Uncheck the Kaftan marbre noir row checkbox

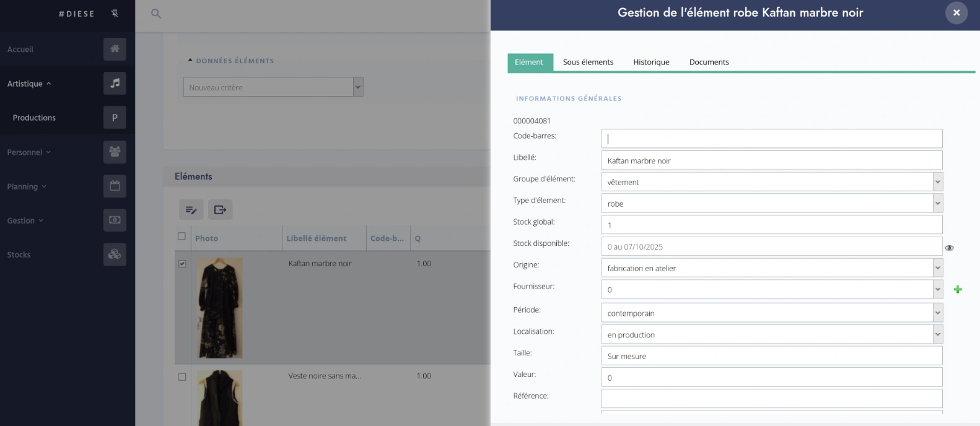pyautogui.click(x=182, y=264)
